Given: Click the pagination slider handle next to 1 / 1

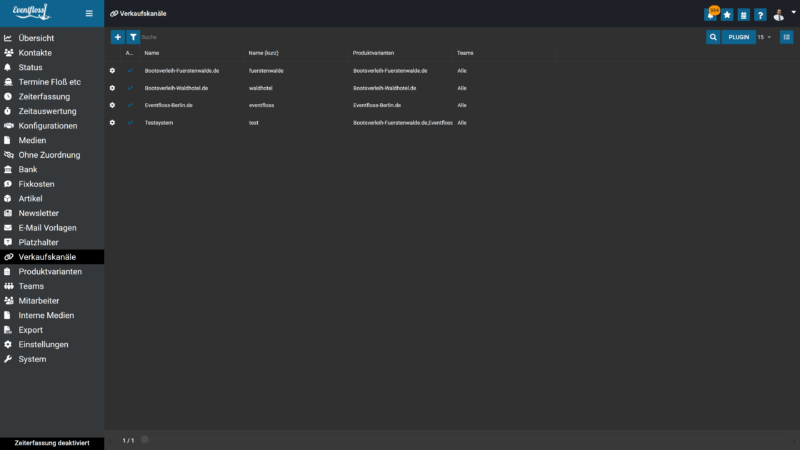Looking at the screenshot, I should pos(145,439).
